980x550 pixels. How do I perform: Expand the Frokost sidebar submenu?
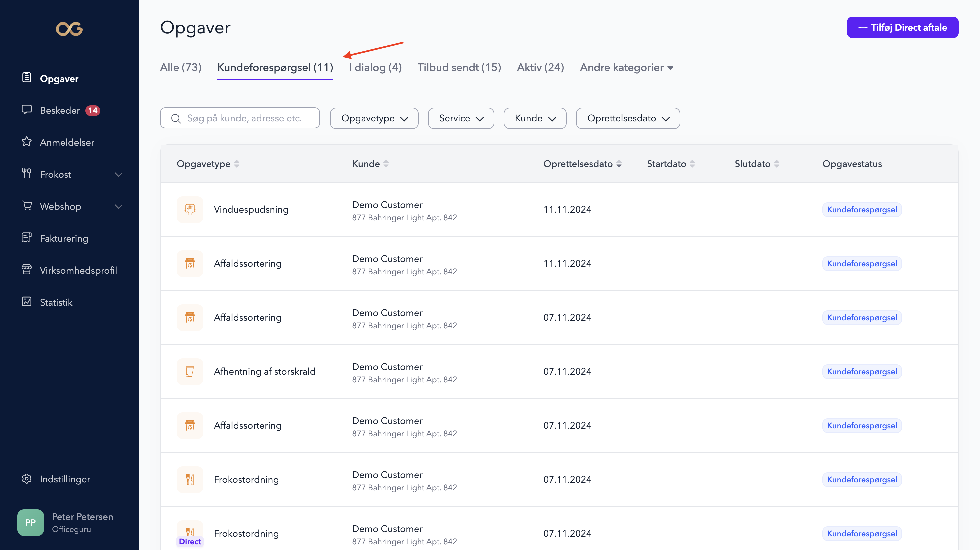click(x=118, y=175)
